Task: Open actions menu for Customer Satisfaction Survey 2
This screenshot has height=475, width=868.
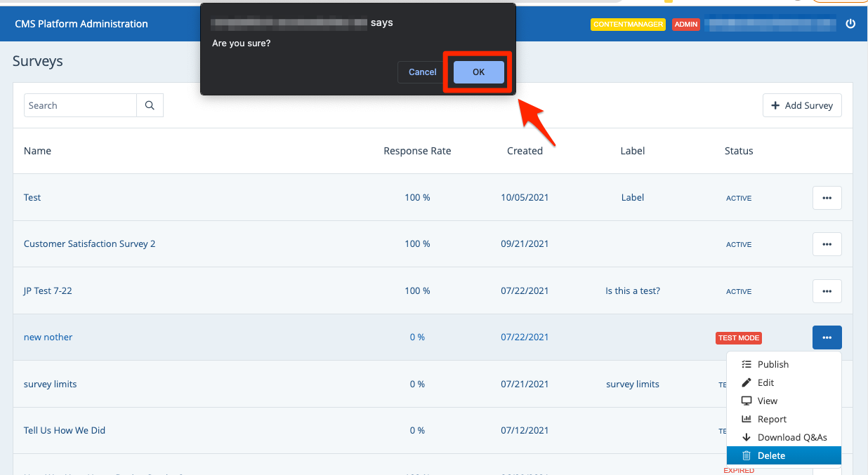Action: point(827,244)
